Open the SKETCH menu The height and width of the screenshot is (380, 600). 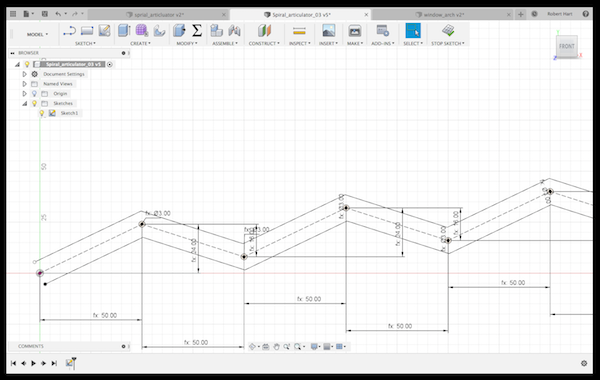85,44
